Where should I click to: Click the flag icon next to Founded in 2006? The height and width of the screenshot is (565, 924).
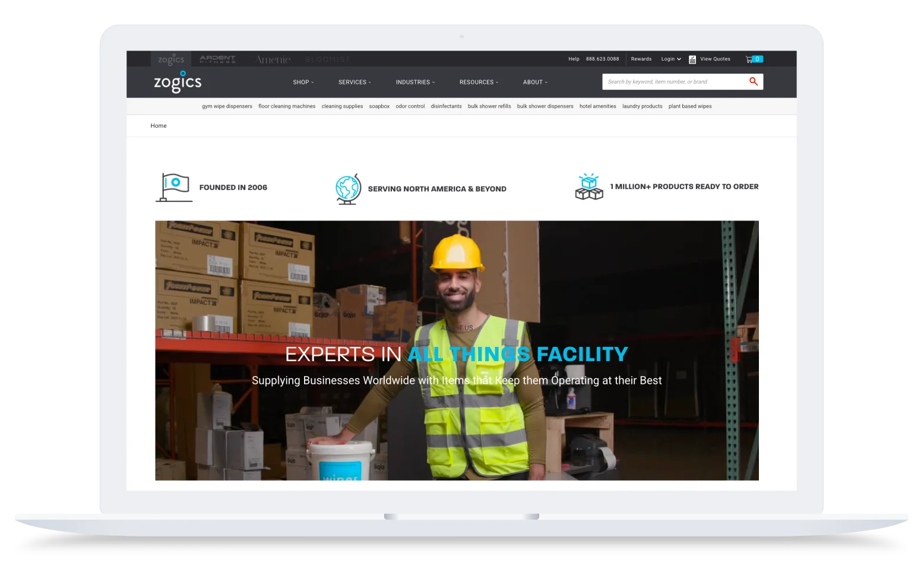pyautogui.click(x=175, y=187)
